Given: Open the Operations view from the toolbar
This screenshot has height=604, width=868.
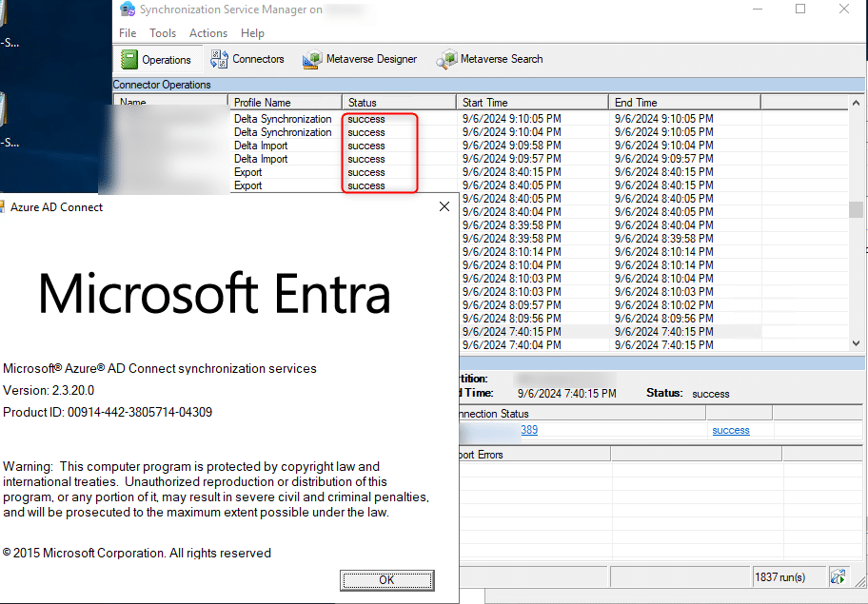Looking at the screenshot, I should pyautogui.click(x=156, y=59).
